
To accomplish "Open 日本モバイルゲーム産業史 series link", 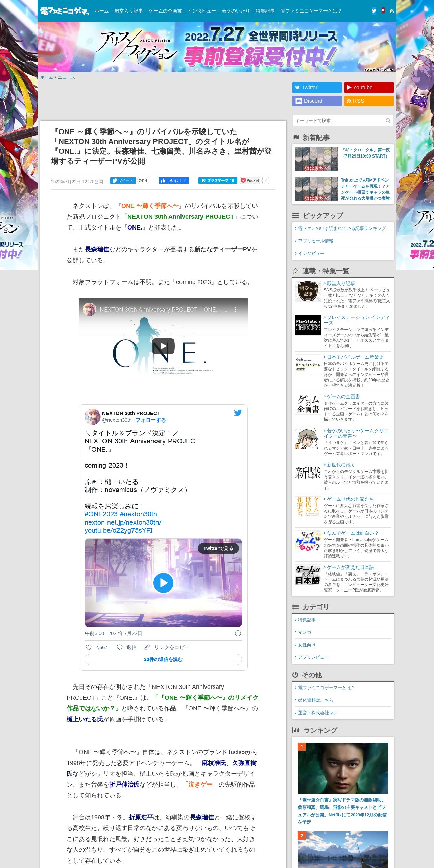I will (x=355, y=357).
